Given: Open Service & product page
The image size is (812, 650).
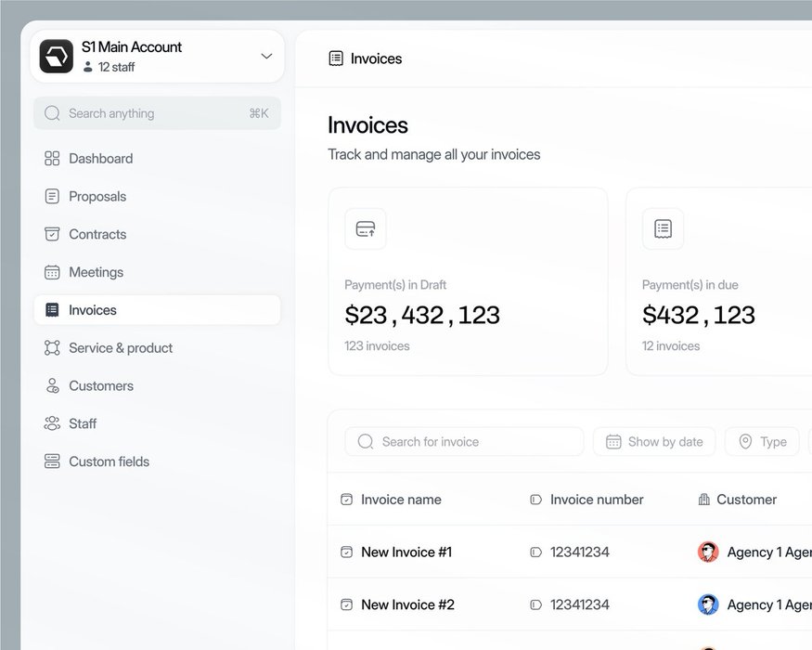Looking at the screenshot, I should click(158, 348).
